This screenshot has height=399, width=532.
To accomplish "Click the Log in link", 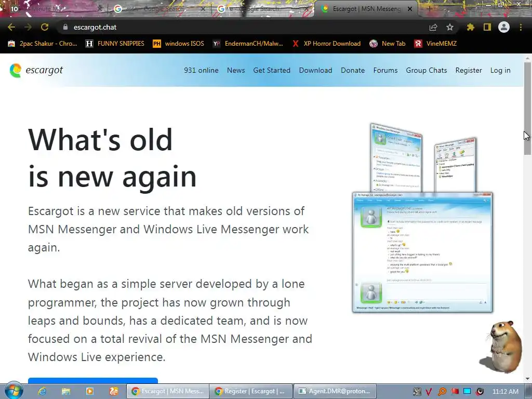I will pos(500,70).
